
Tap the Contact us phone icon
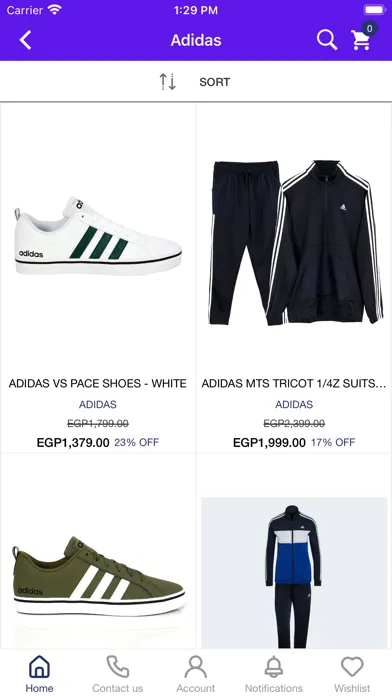[118, 667]
